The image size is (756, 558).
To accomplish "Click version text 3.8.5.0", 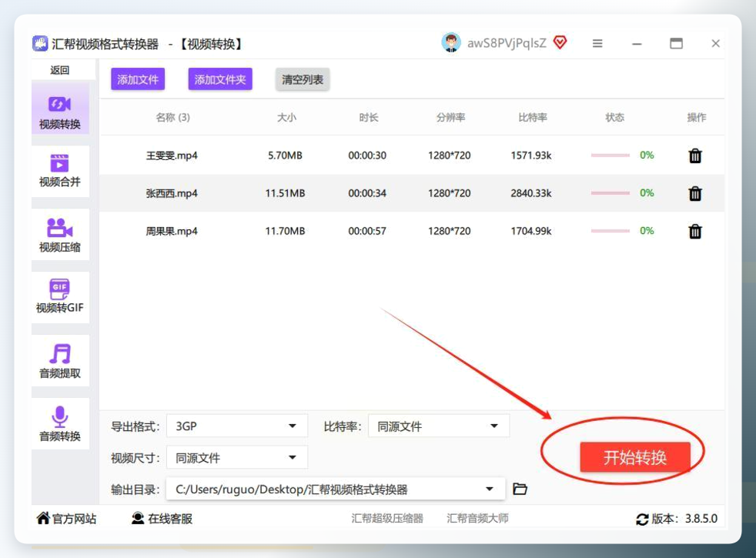I will click(x=701, y=519).
